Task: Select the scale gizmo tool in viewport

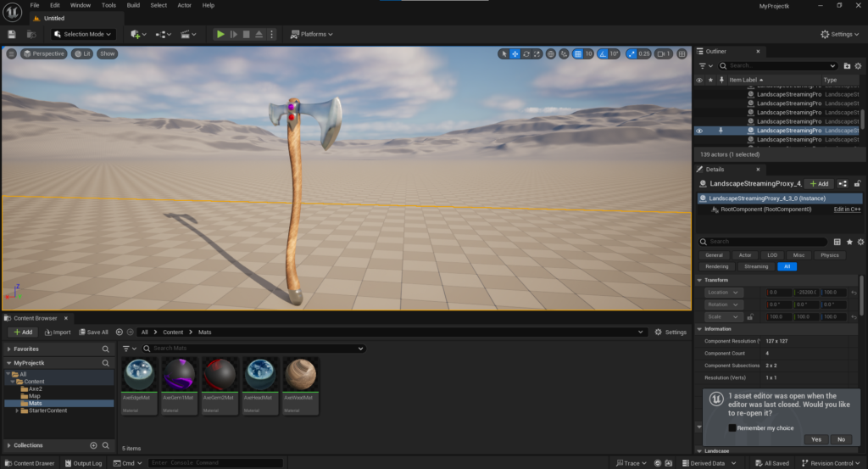Action: pyautogui.click(x=537, y=53)
